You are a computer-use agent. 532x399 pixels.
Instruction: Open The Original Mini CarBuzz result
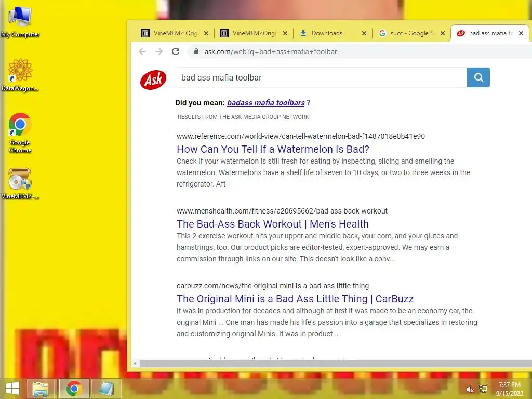[295, 299]
